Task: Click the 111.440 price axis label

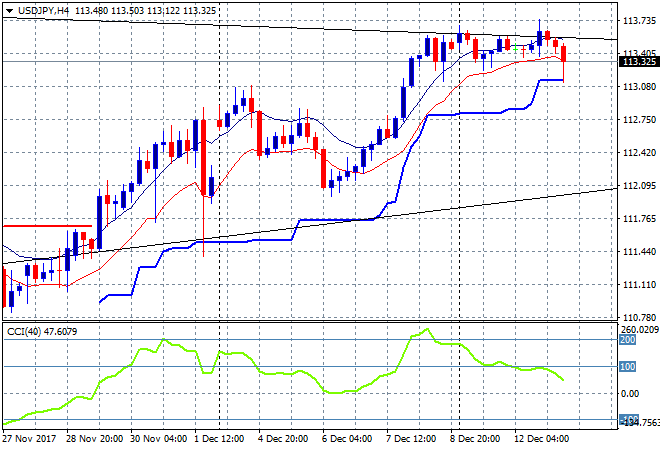Action: click(639, 252)
